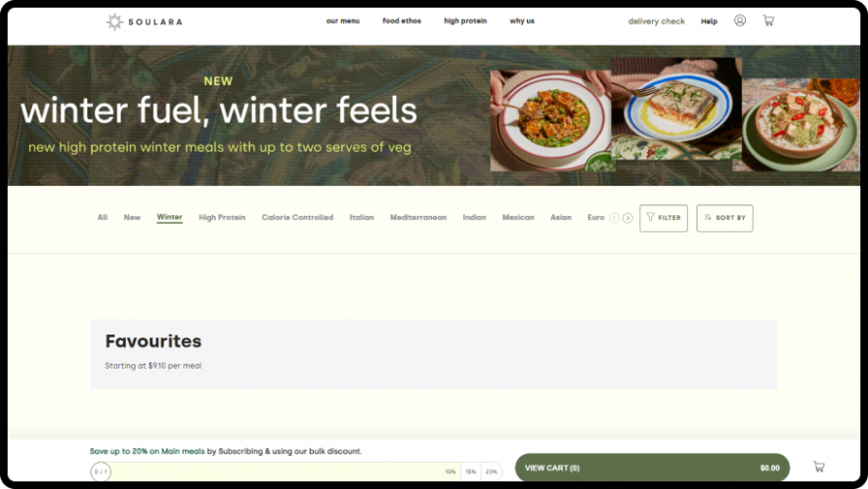Screen dimensions: 868x489
Task: Open the 'food ethos' navigation item
Action: tap(402, 22)
